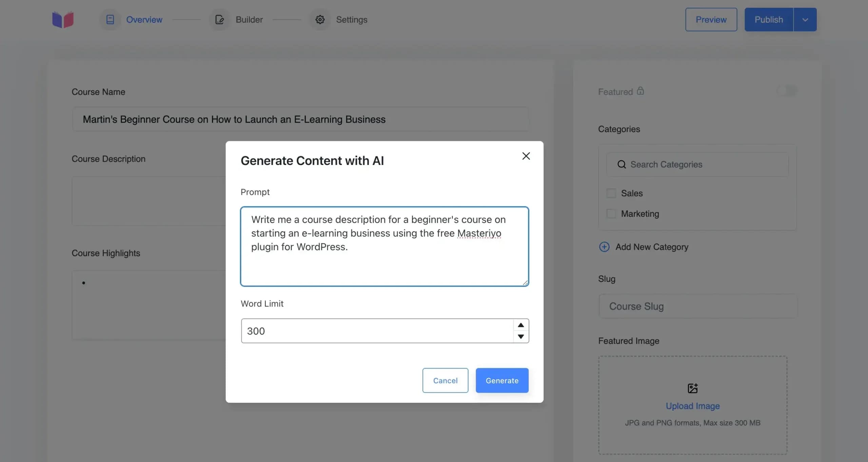This screenshot has height=462, width=868.
Task: Cancel the AI content dialog
Action: click(445, 380)
